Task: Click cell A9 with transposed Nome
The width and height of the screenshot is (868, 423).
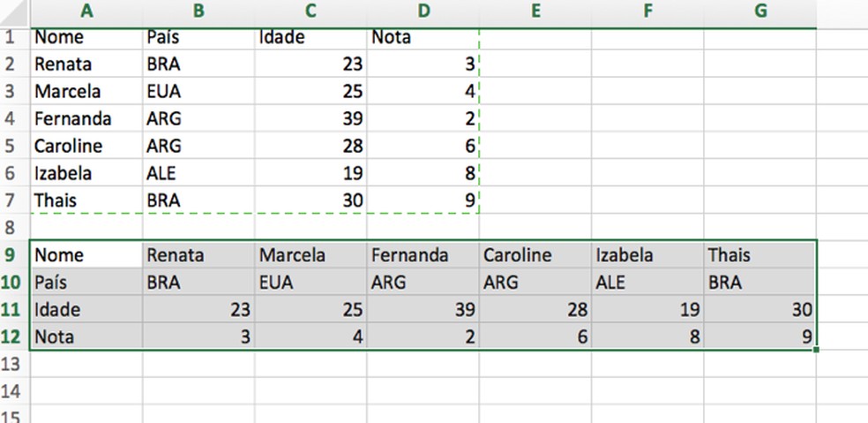Action: 86,255
